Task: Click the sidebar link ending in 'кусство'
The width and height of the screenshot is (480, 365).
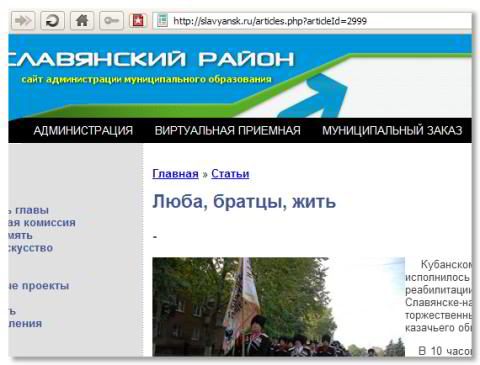Action: pyautogui.click(x=31, y=248)
